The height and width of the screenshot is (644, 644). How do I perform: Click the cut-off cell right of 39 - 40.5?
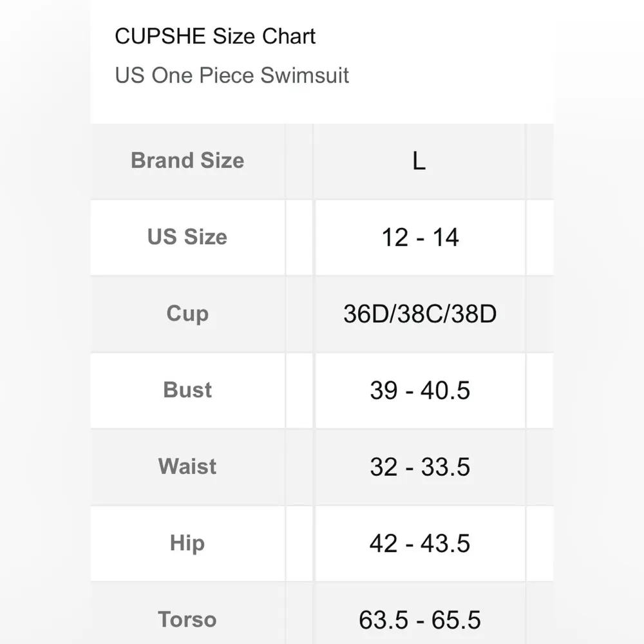541,390
